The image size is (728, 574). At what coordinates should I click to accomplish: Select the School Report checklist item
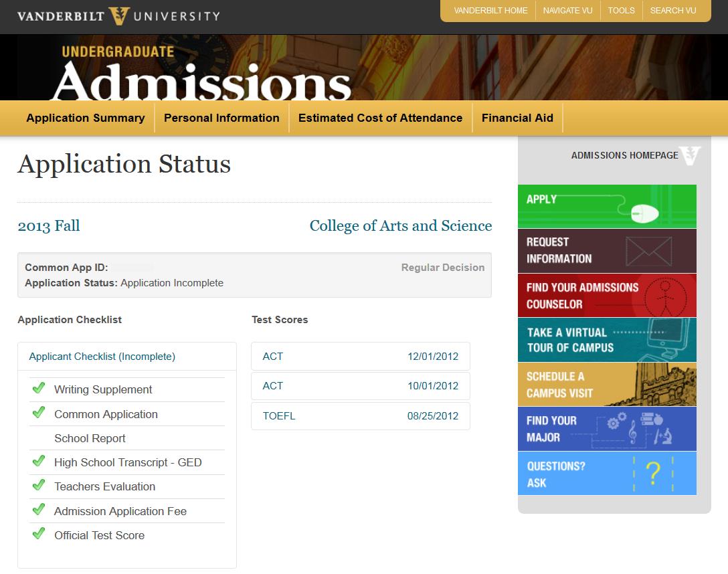[90, 438]
